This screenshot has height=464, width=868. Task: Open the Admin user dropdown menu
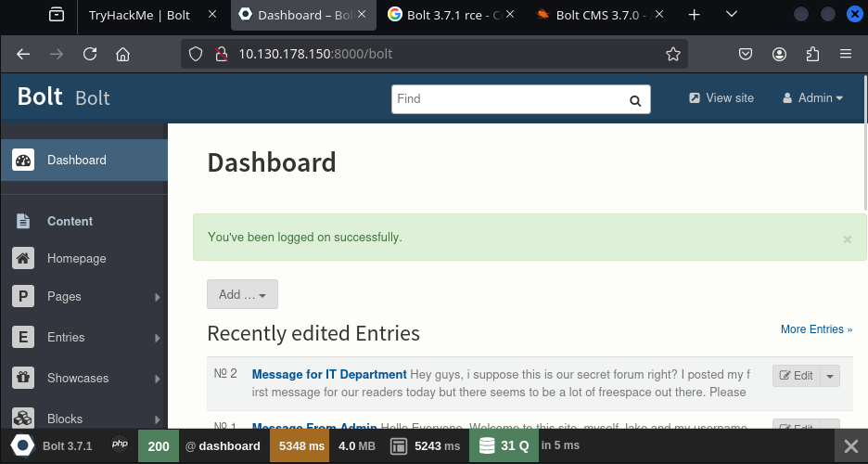tap(813, 98)
